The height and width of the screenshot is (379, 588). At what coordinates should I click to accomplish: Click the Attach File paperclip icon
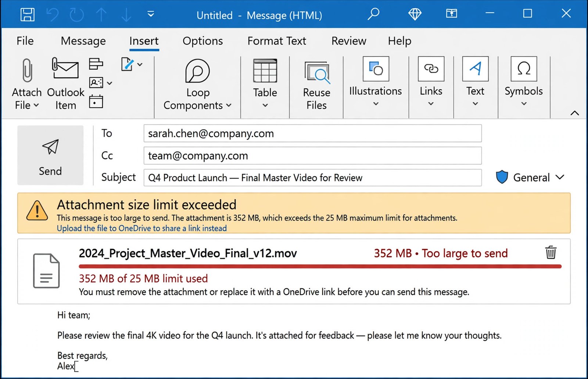point(27,70)
